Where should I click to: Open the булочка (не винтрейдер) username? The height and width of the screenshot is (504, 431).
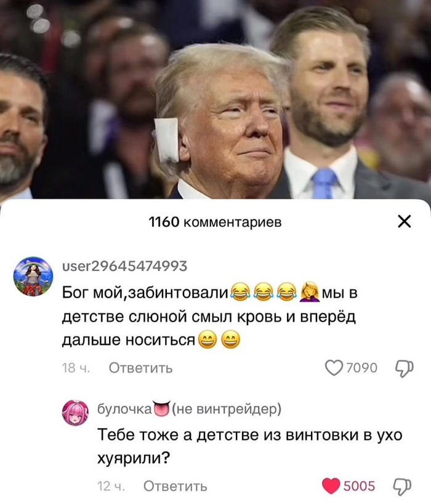(189, 409)
